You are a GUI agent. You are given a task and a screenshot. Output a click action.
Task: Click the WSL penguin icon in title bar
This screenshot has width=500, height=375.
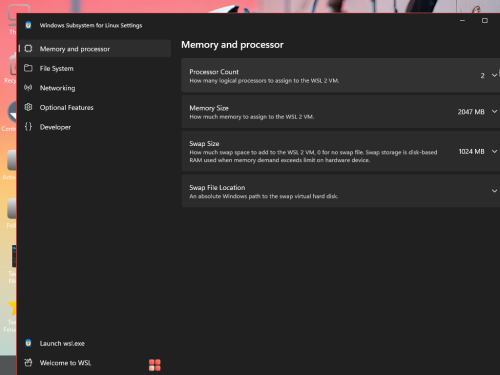click(x=28, y=25)
